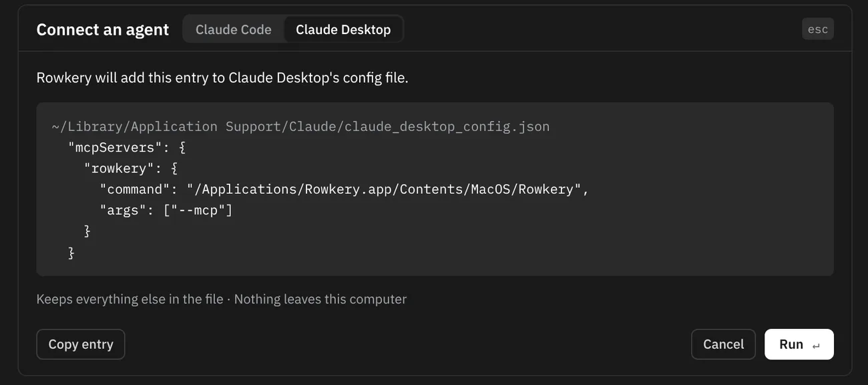Click the "command" line with the Rowkery path

coord(345,189)
